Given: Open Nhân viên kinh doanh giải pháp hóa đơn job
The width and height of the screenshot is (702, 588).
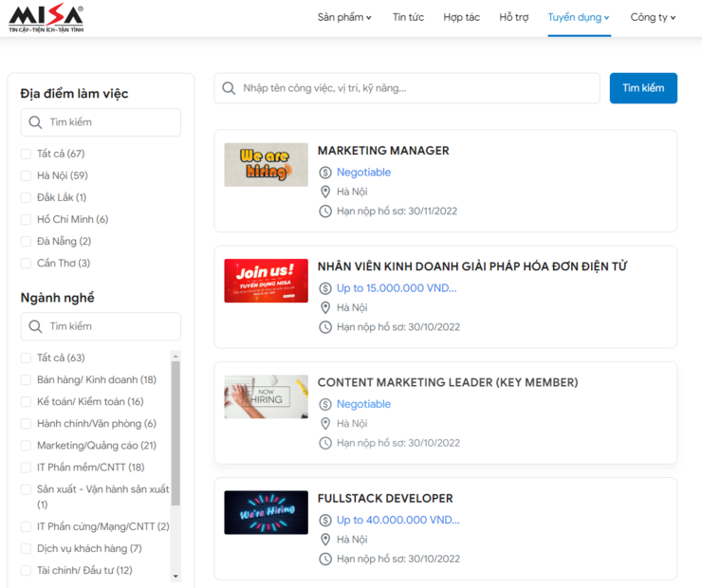Looking at the screenshot, I should pyautogui.click(x=472, y=266).
